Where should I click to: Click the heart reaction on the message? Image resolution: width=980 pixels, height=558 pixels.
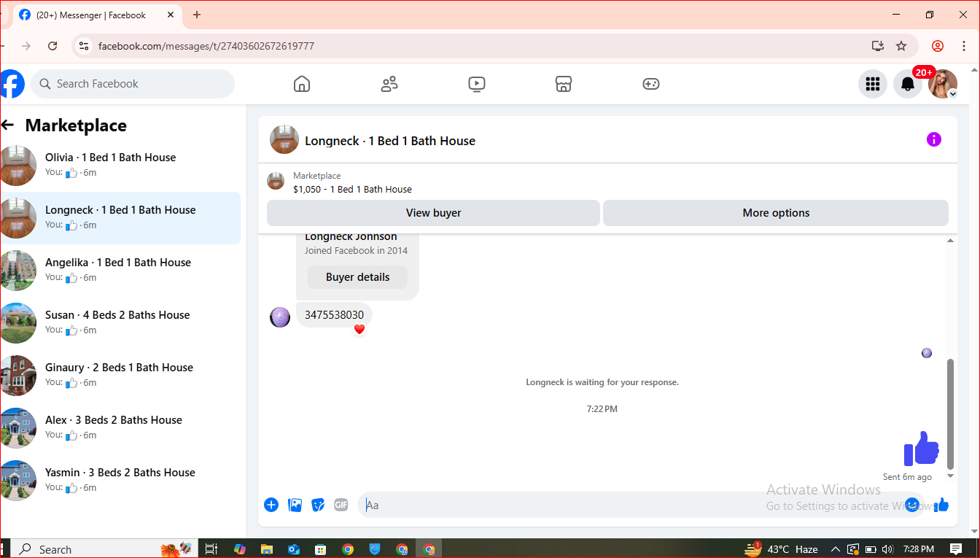pos(359,330)
